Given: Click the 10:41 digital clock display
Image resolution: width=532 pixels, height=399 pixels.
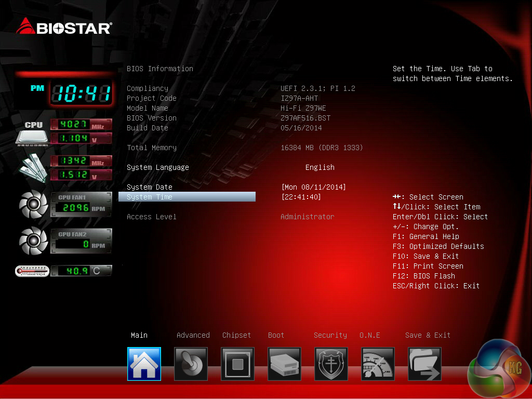Looking at the screenshot, I should point(82,94).
